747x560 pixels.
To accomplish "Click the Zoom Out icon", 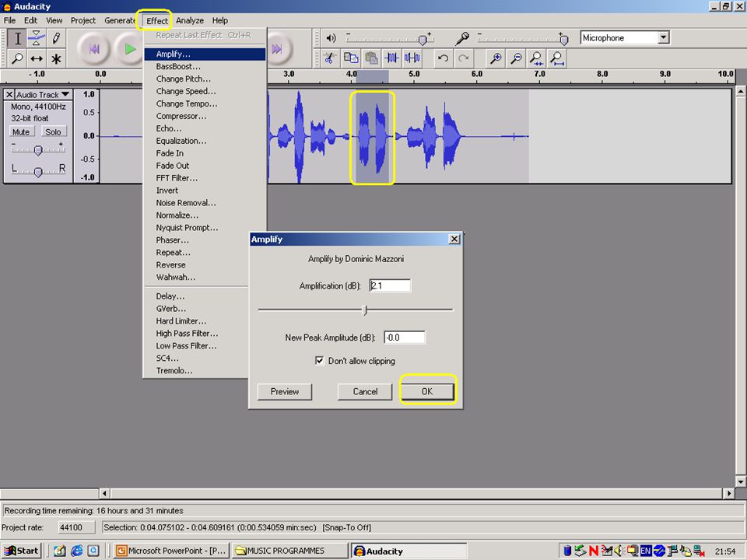I will (x=516, y=58).
